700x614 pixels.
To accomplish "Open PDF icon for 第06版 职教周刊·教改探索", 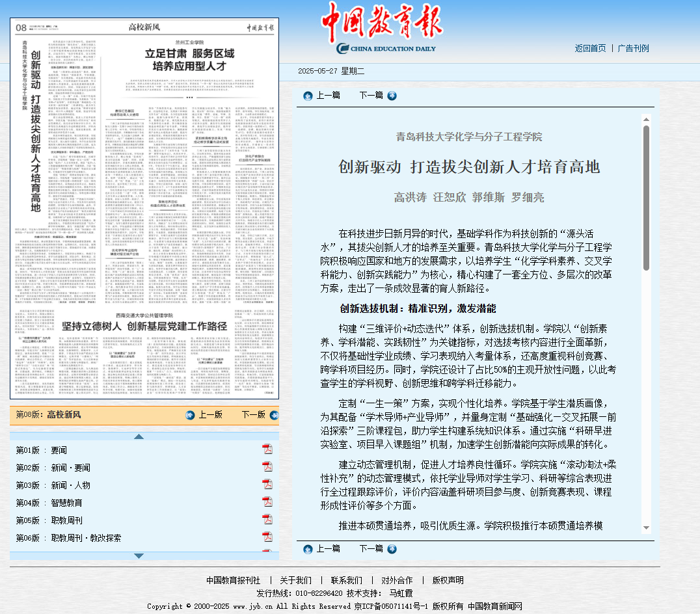I will coord(267,537).
